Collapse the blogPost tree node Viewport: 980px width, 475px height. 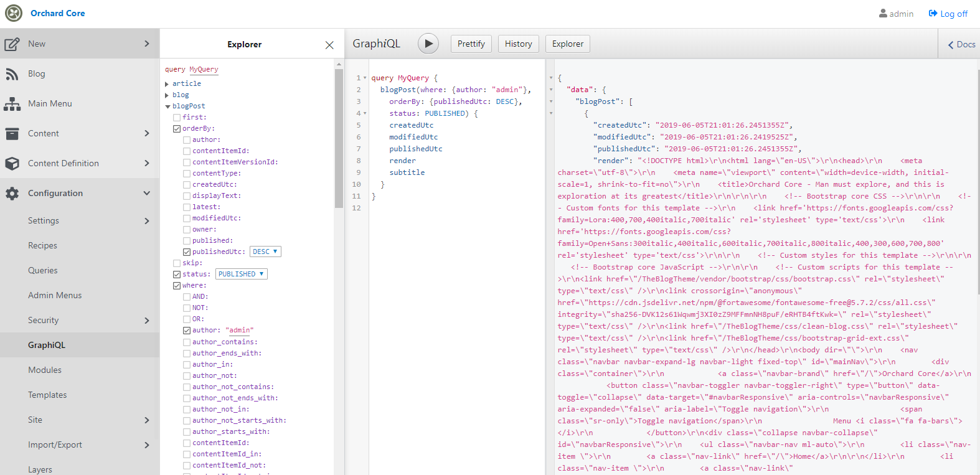167,106
